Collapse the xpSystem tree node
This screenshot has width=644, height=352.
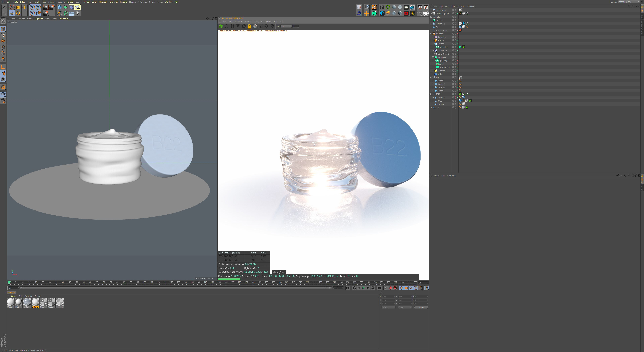[x=431, y=34]
